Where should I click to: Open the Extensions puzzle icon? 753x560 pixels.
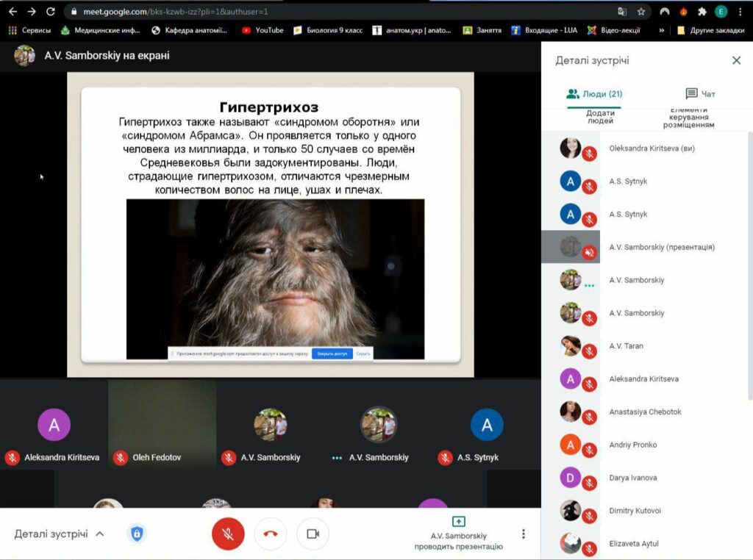click(x=702, y=12)
